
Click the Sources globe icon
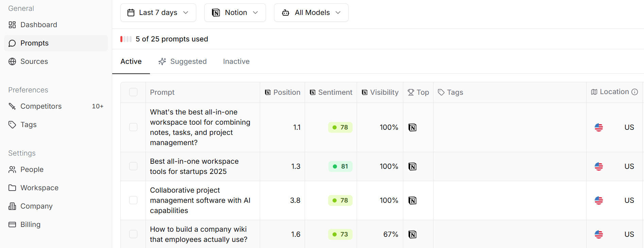click(x=12, y=61)
